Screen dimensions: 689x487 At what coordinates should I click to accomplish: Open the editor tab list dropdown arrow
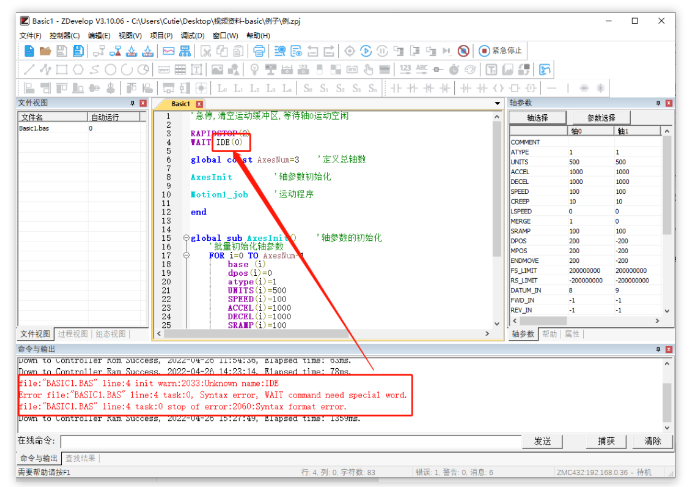pyautogui.click(x=497, y=104)
